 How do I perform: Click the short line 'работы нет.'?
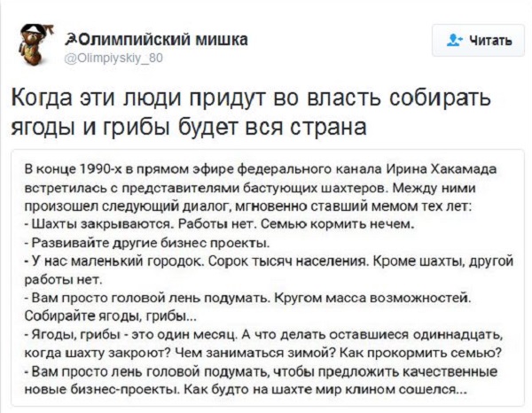63,279
